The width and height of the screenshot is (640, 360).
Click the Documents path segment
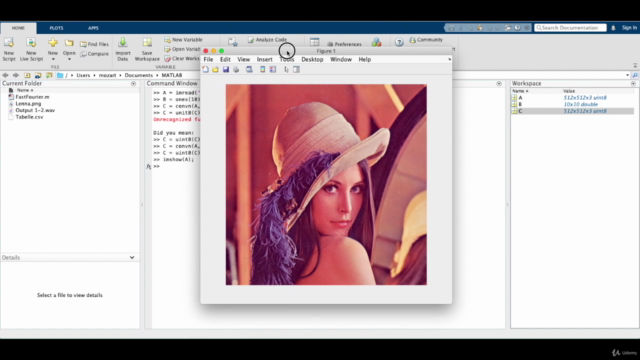coord(139,76)
